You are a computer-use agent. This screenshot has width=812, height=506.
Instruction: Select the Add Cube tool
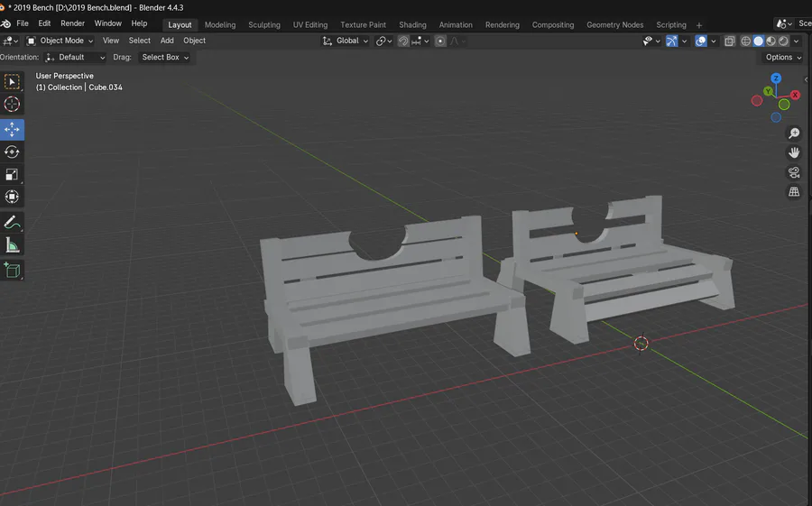[x=12, y=270]
